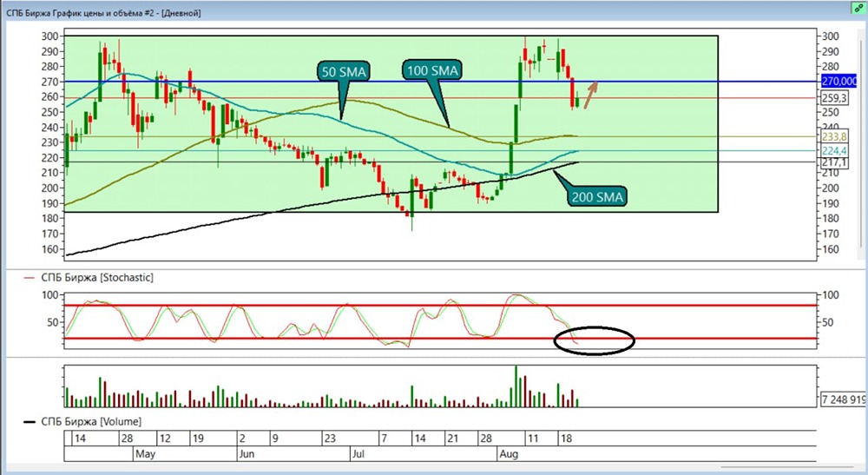Click the date label 21 on time axis

point(453,439)
